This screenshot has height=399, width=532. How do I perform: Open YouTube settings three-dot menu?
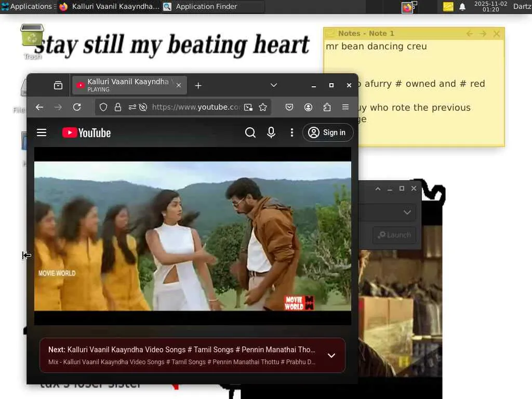292,132
